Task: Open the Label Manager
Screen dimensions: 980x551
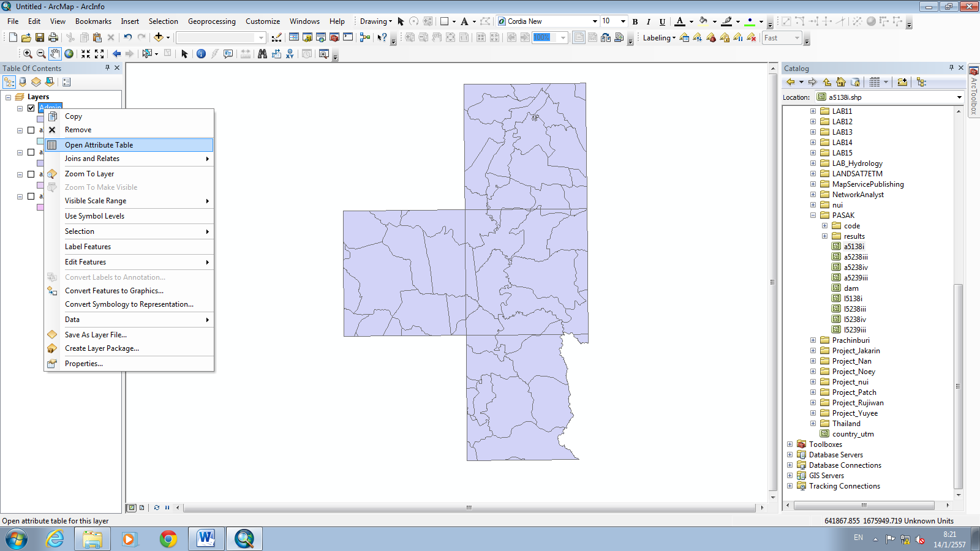Action: (x=684, y=38)
